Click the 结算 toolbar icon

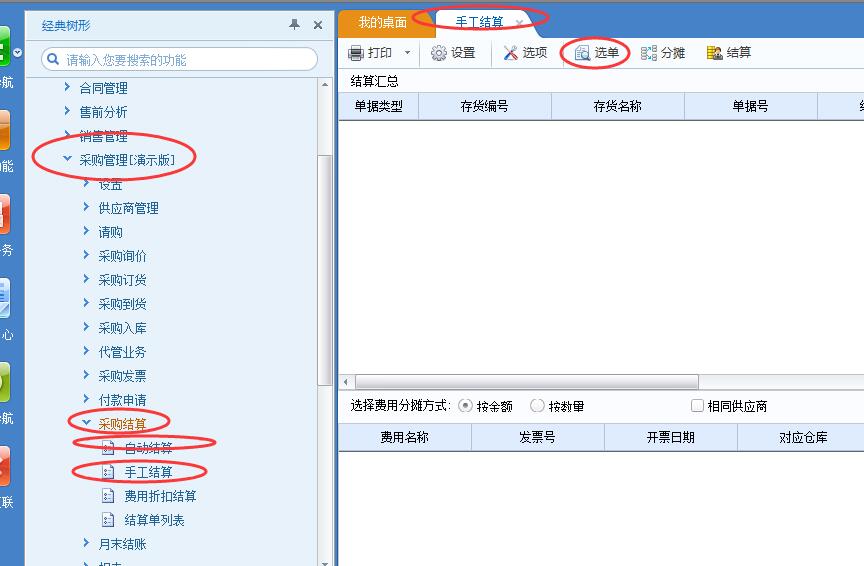[x=715, y=53]
